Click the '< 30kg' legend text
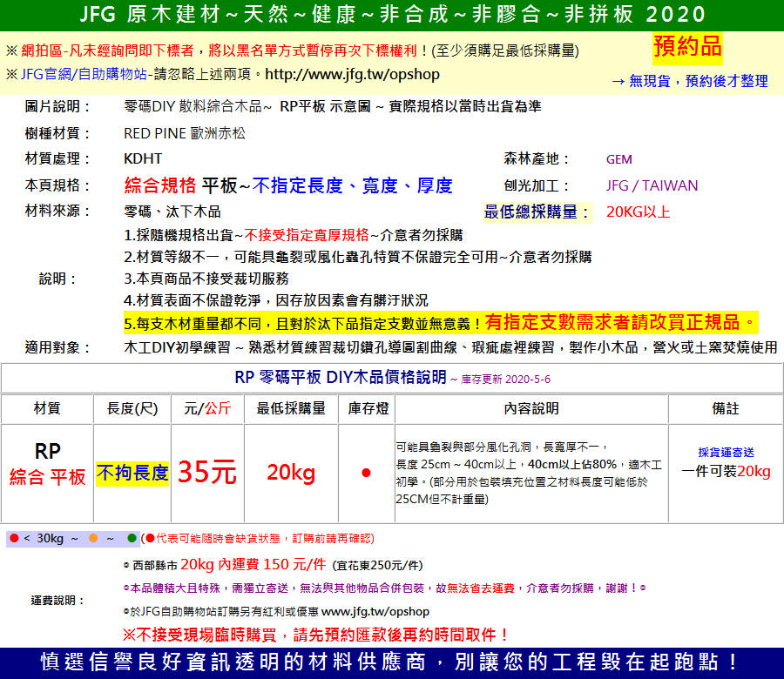This screenshot has width=784, height=679. pyautogui.click(x=44, y=538)
